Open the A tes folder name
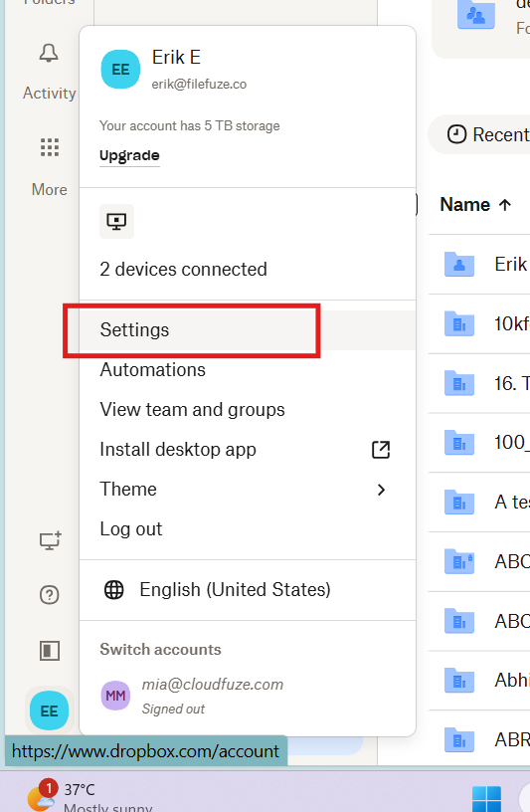Image resolution: width=530 pixels, height=812 pixels. point(512,502)
